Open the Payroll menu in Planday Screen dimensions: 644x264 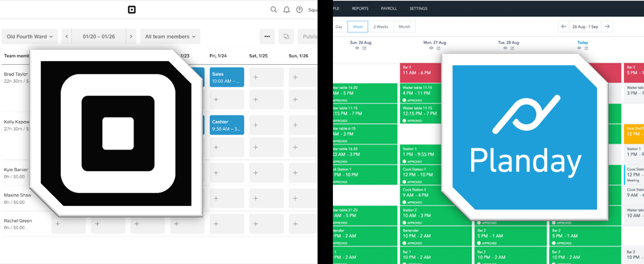389,9
